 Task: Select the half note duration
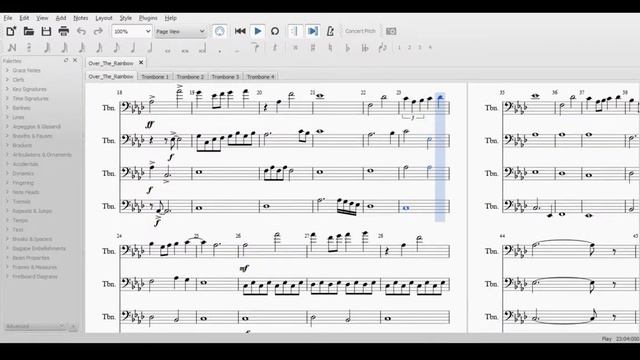tap(150, 48)
